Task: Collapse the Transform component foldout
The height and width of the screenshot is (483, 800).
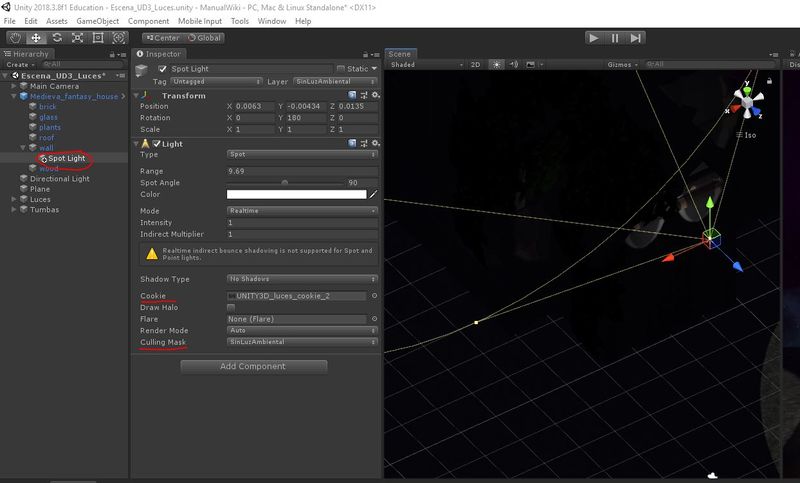Action: click(136, 95)
